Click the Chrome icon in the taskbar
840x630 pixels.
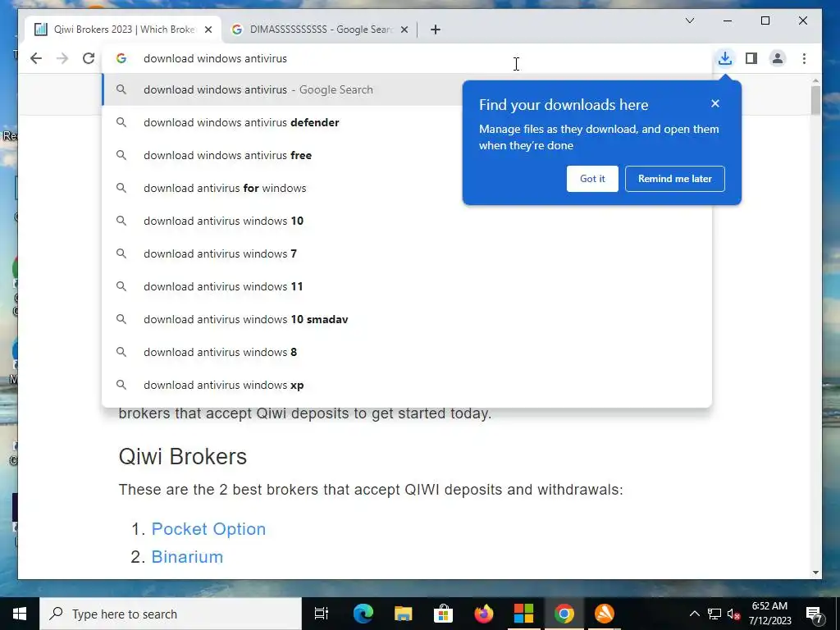pos(564,614)
